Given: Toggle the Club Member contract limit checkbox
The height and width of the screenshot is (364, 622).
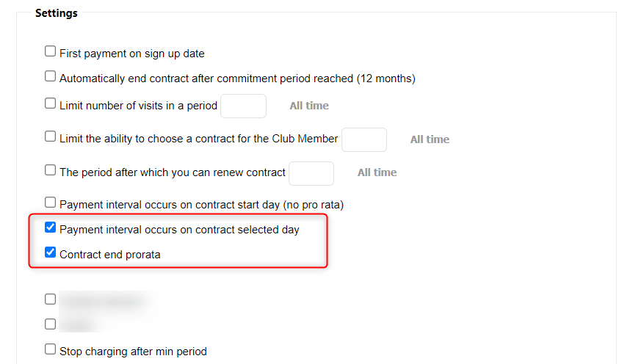Looking at the screenshot, I should click(x=50, y=137).
